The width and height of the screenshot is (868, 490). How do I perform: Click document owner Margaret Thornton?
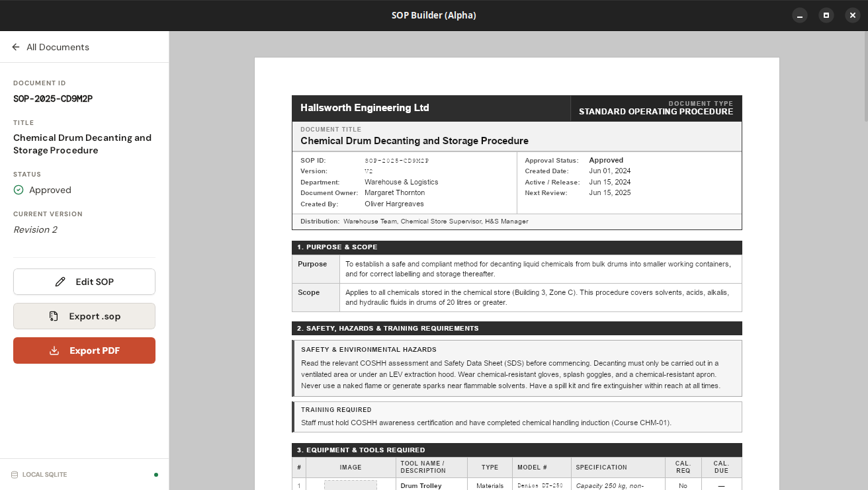point(394,193)
